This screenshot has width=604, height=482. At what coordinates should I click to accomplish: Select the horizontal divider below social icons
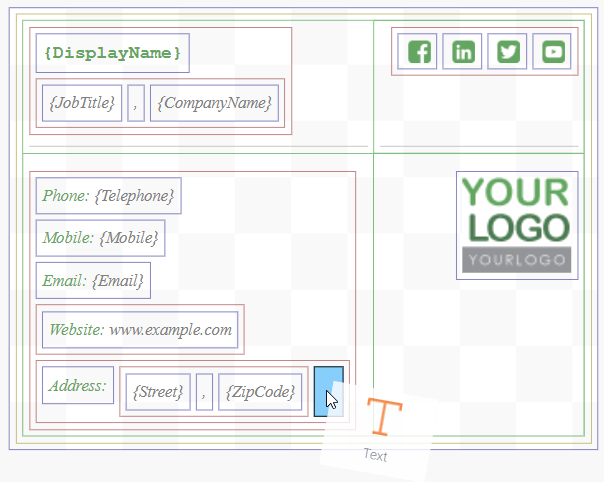click(x=478, y=147)
